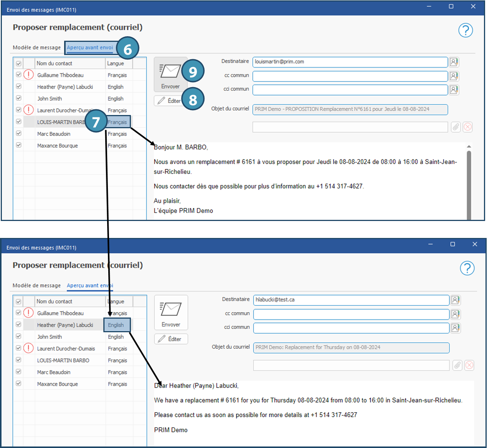Click the cci commun contact icon in lower window

pos(455,328)
